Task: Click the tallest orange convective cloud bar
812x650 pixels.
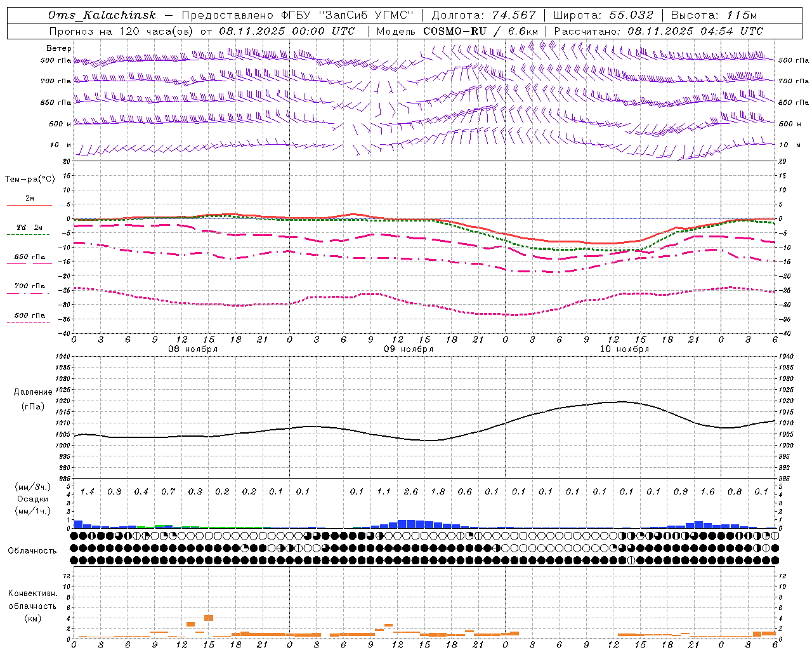Action: [209, 618]
